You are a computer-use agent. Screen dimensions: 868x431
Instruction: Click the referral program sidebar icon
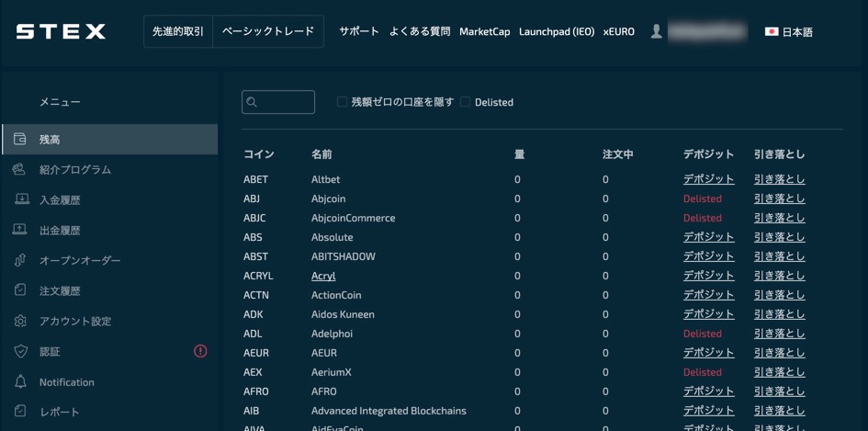19,169
